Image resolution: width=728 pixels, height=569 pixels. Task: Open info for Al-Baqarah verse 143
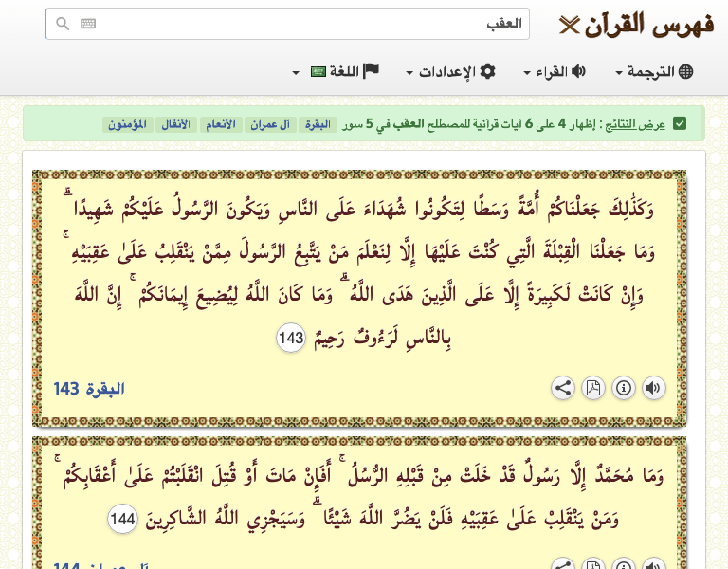point(624,388)
